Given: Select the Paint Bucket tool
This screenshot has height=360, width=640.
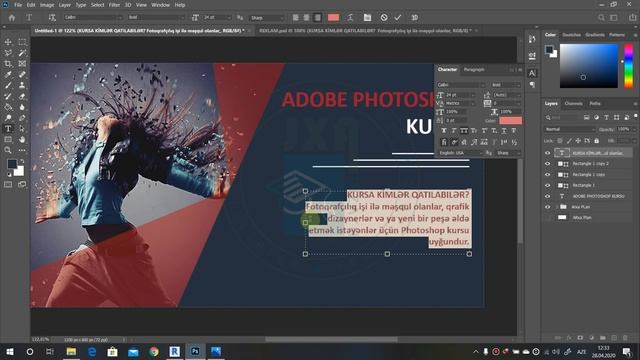Looking at the screenshot, I should 8,107.
